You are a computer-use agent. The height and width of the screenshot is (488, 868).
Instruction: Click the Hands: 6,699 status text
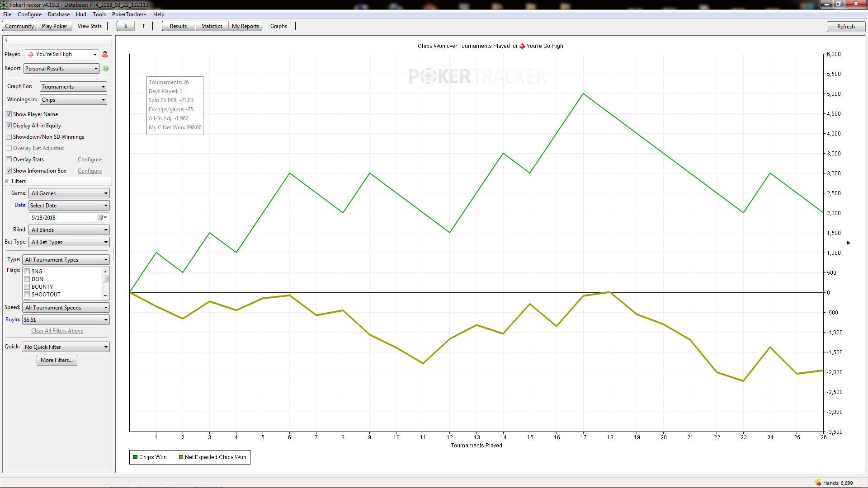pyautogui.click(x=838, y=483)
